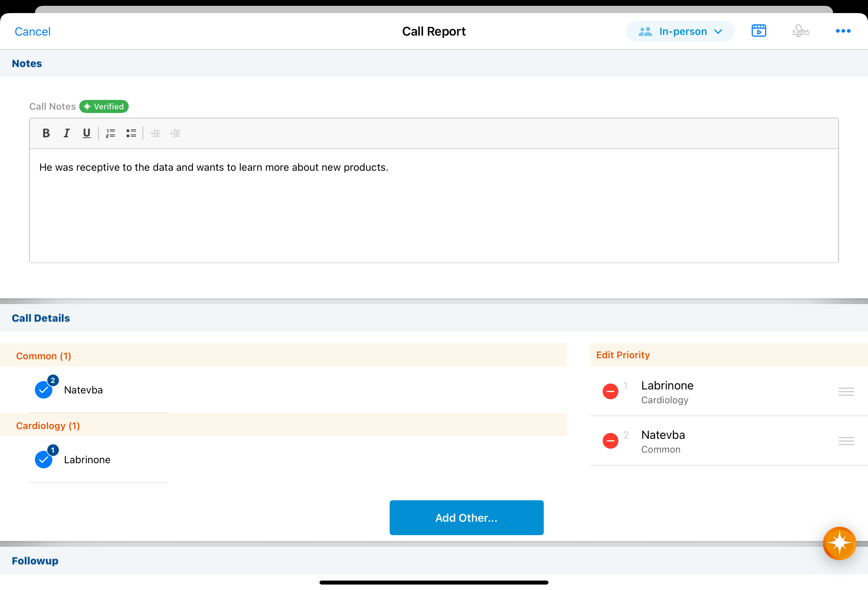The image size is (868, 590).
Task: Collapse the Cardiology (1) section header
Action: click(48, 426)
